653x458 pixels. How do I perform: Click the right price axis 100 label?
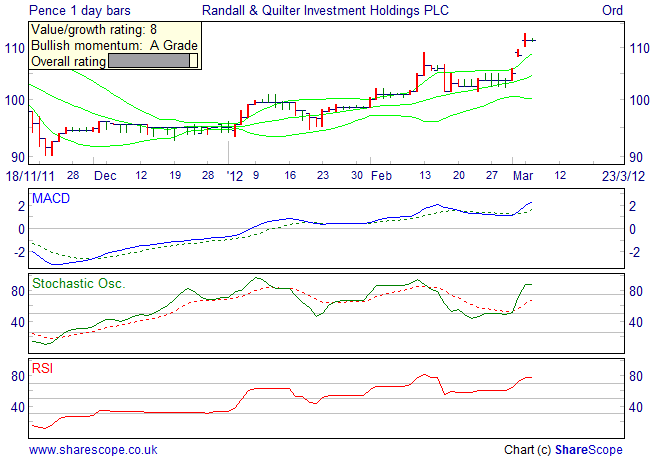[x=639, y=100]
